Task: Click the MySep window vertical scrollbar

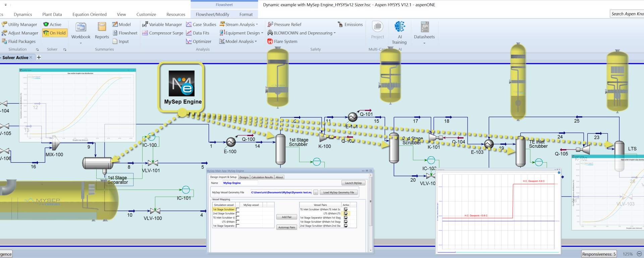Action: coord(371,213)
